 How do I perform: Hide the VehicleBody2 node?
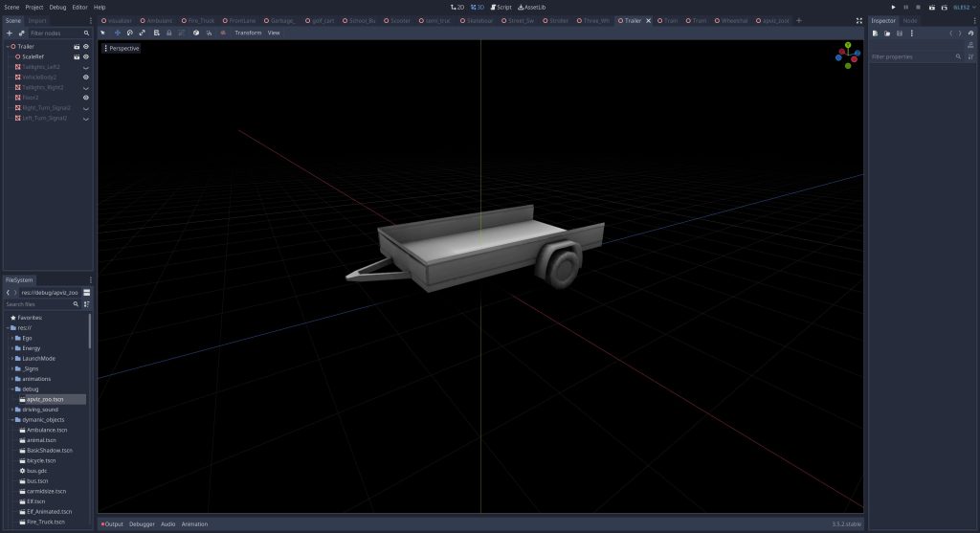[86, 78]
